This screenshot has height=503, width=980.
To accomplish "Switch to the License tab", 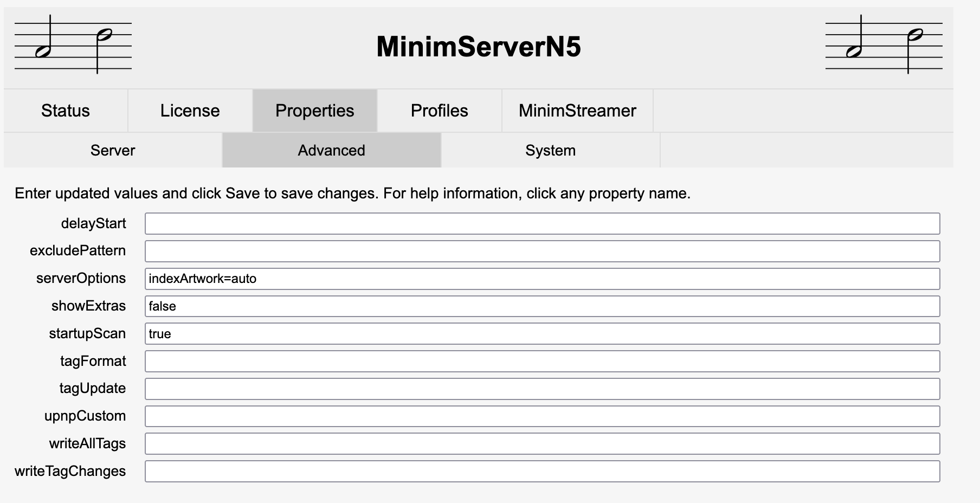I will [x=190, y=111].
